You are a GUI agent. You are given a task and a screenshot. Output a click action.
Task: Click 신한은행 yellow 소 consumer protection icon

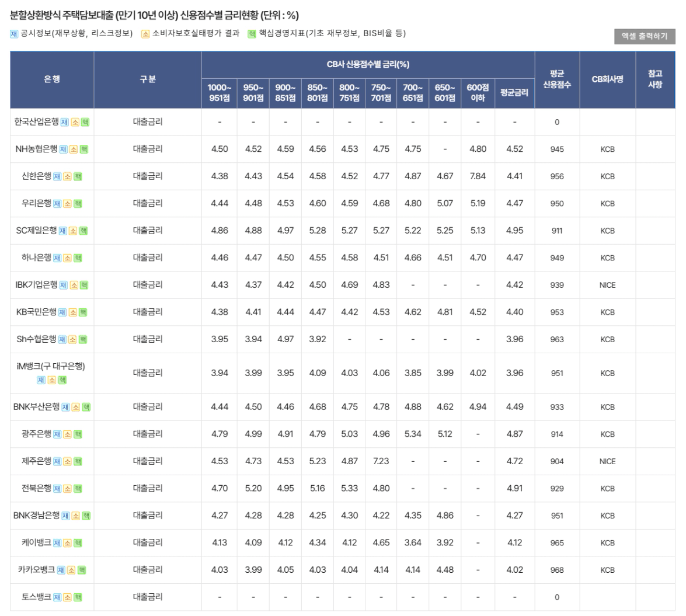pyautogui.click(x=67, y=177)
